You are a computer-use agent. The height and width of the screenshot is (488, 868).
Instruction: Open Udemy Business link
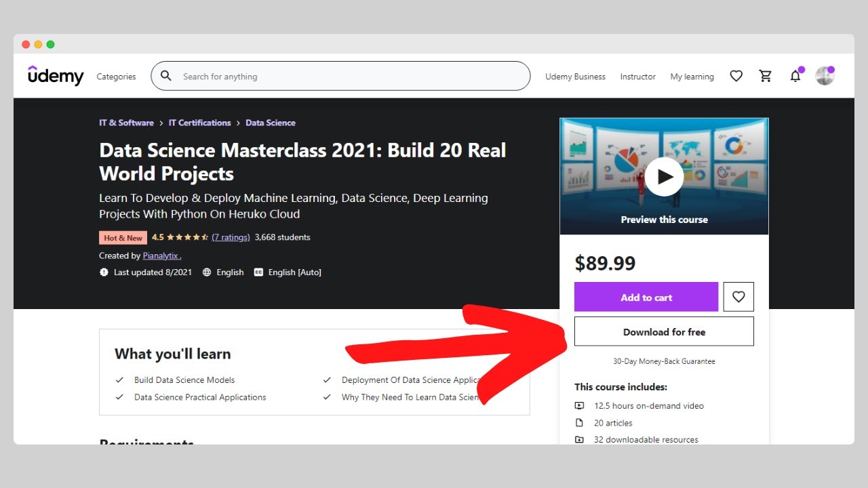coord(575,77)
